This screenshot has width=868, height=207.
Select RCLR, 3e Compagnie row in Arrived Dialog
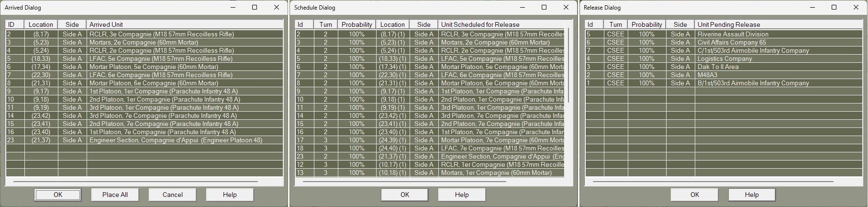coord(145,34)
